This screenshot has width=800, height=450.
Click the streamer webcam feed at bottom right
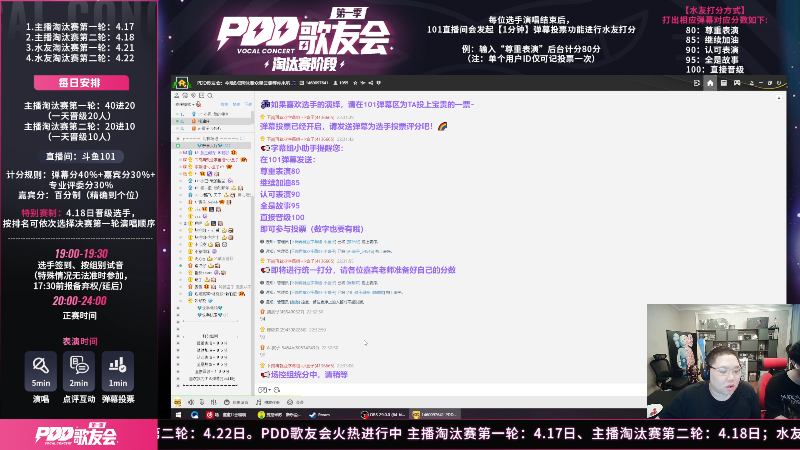pos(723,361)
